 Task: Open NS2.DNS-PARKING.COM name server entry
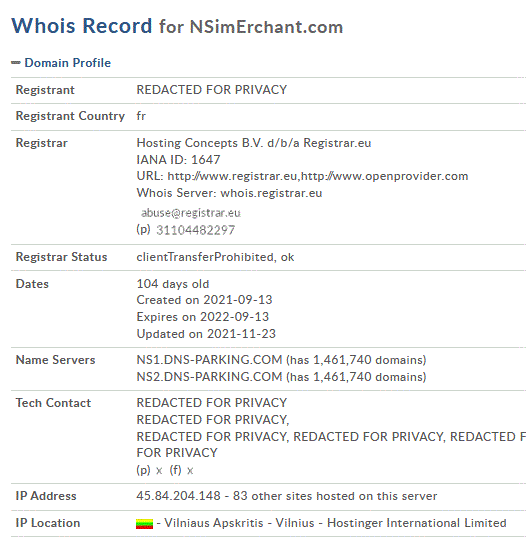(x=209, y=377)
